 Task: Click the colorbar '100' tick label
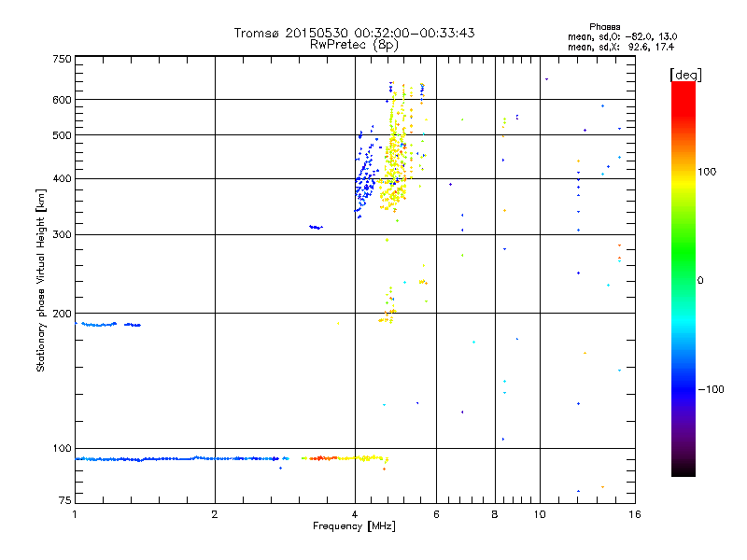(707, 172)
